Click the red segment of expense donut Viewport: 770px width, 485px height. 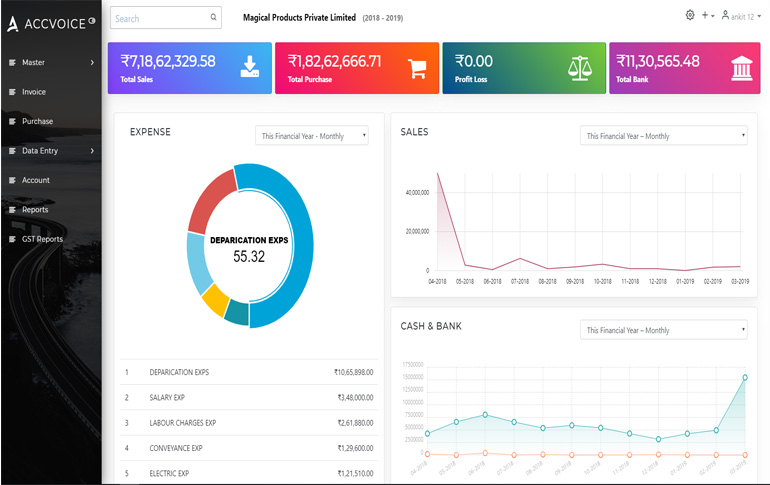pos(211,201)
